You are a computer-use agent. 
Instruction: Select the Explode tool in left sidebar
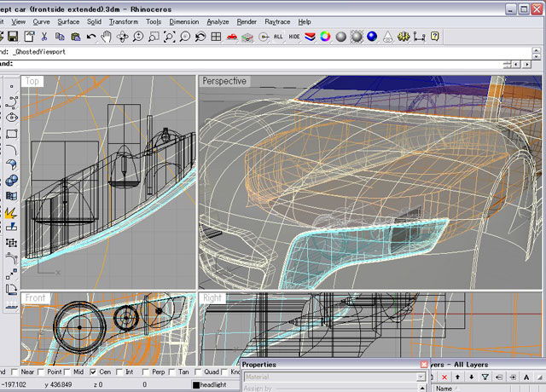tap(12, 211)
